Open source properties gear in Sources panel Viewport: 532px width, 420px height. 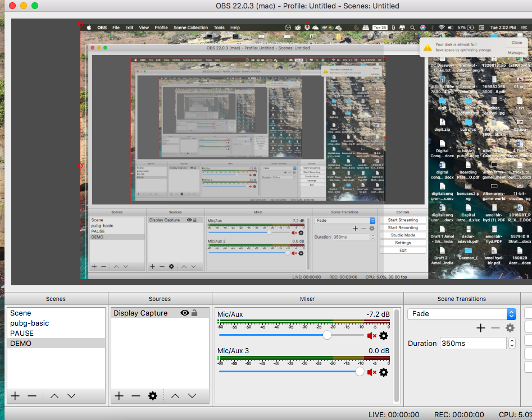[153, 396]
